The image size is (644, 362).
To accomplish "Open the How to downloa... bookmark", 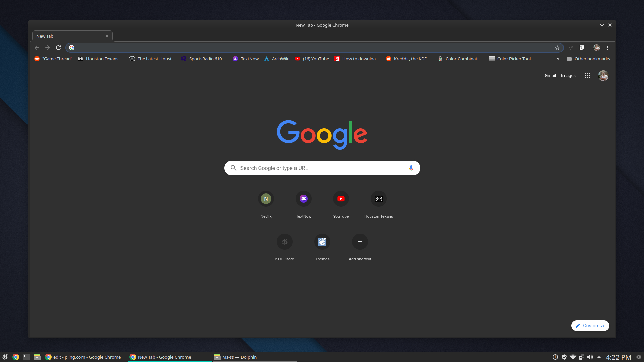I will [x=357, y=59].
